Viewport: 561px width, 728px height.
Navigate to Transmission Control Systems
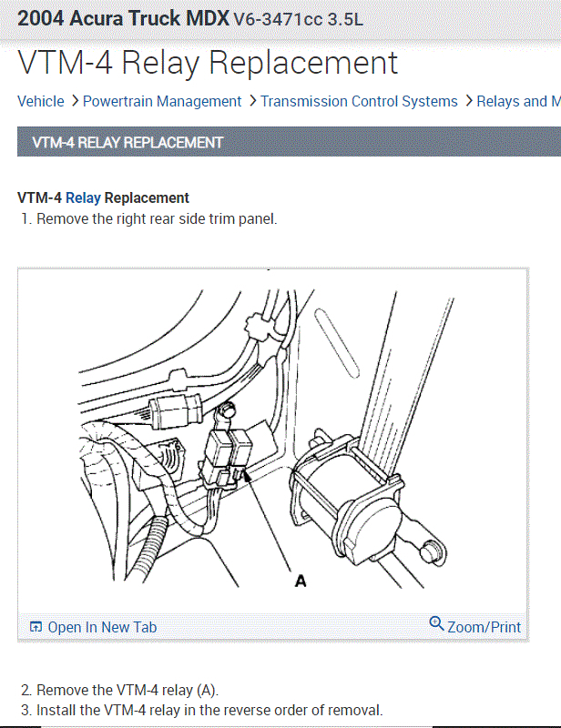click(359, 101)
